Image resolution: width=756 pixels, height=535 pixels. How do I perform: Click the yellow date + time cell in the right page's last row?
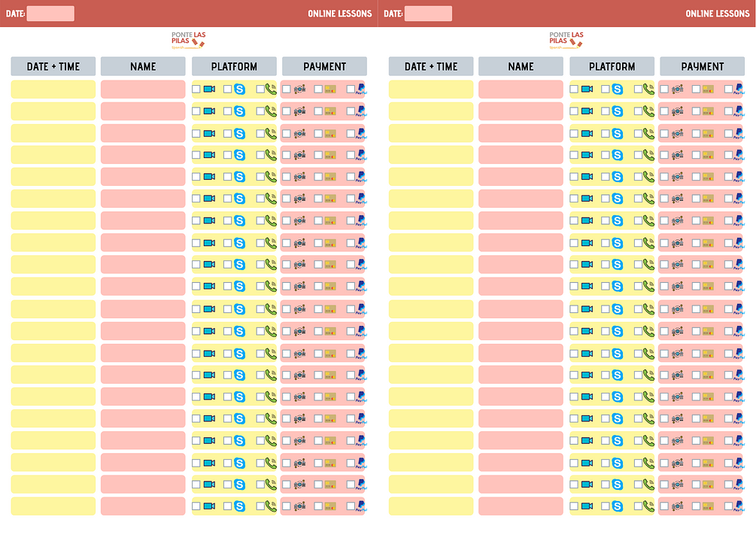(x=431, y=506)
